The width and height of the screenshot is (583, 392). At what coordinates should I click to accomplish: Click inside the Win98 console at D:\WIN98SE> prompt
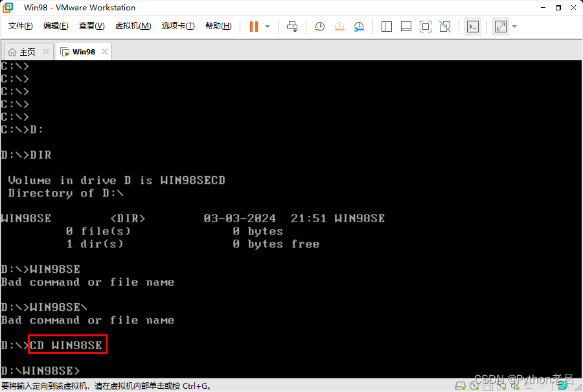pyautogui.click(x=40, y=371)
